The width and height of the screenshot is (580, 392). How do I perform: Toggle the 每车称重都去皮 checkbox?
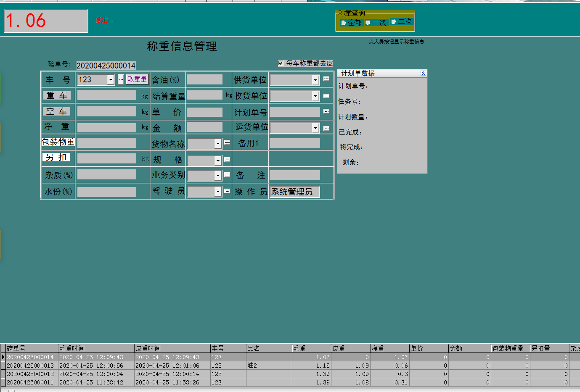pyautogui.click(x=281, y=63)
